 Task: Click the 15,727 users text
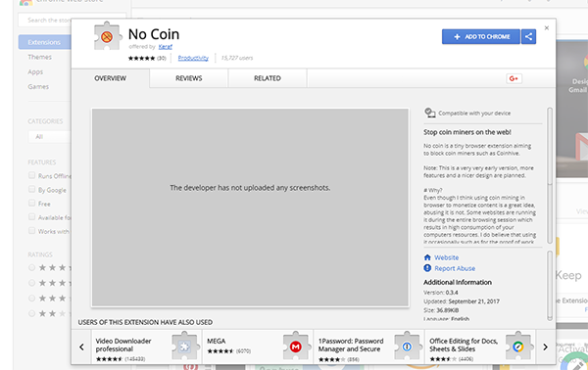236,58
